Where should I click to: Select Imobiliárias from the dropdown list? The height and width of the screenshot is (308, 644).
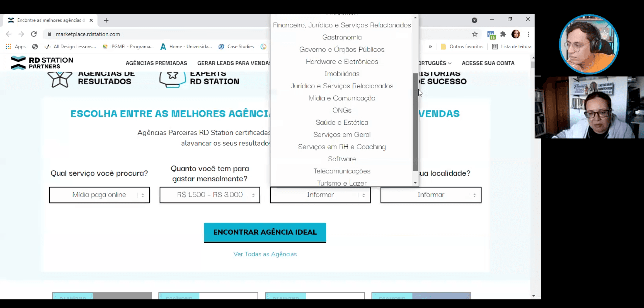342,74
